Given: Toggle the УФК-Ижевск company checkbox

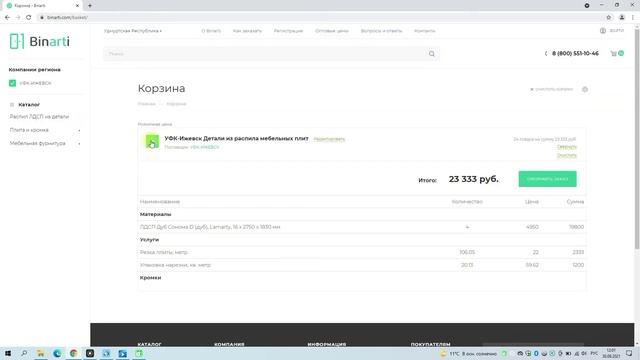Looking at the screenshot, I should tap(12, 83).
